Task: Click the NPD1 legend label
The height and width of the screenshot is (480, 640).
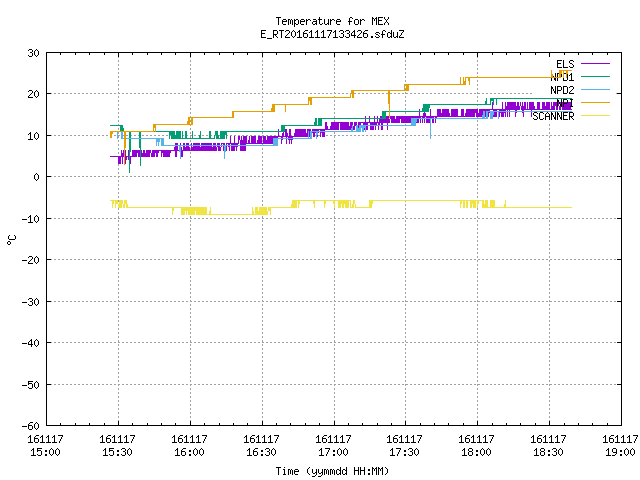Action: pyautogui.click(x=562, y=77)
